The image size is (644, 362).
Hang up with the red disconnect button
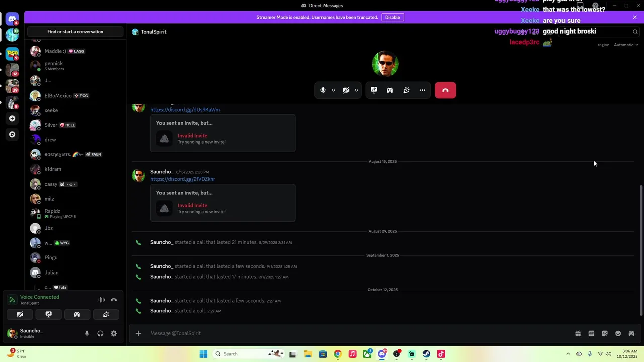click(445, 90)
